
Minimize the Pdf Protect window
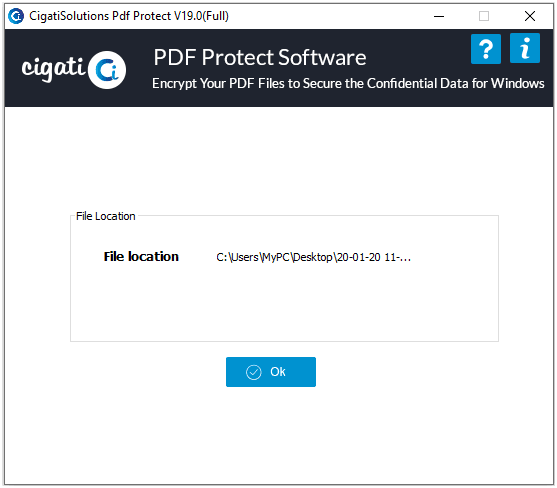(439, 16)
